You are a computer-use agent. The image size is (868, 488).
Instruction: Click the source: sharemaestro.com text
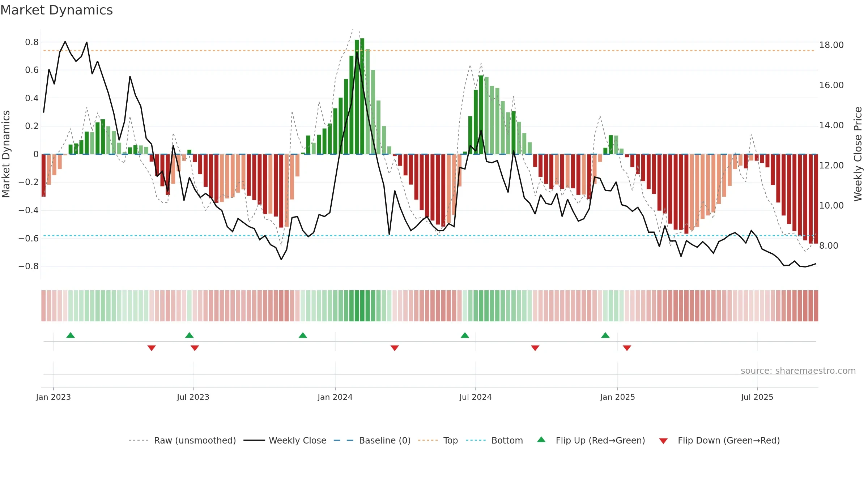[798, 371]
